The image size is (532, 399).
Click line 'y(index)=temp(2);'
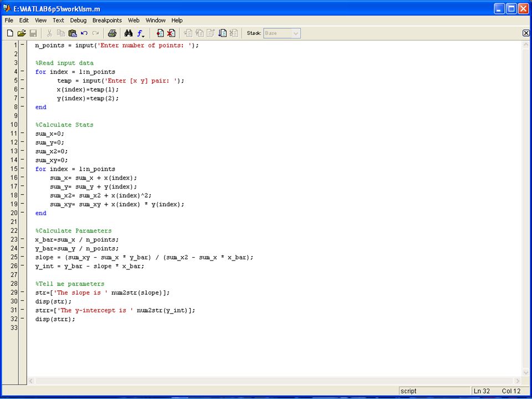[x=88, y=98]
